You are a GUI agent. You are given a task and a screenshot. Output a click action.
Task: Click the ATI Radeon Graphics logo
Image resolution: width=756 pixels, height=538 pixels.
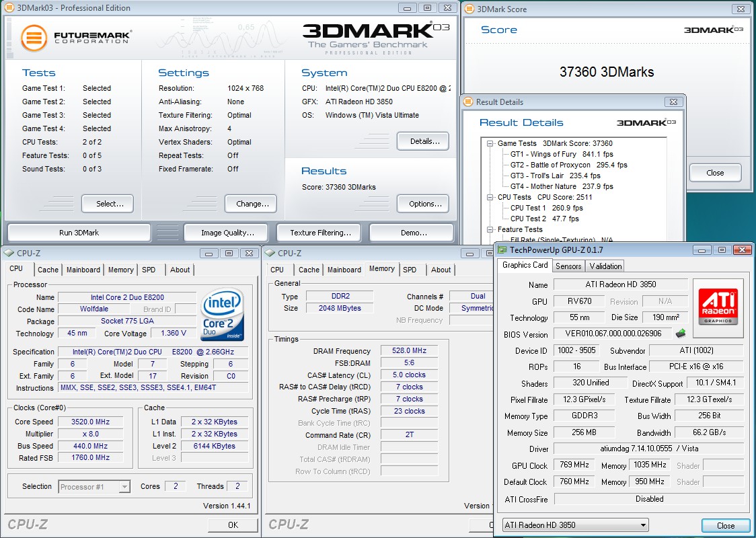(718, 307)
